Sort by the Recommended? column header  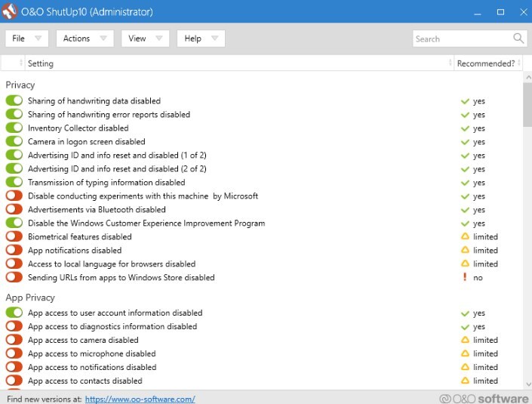coord(485,63)
